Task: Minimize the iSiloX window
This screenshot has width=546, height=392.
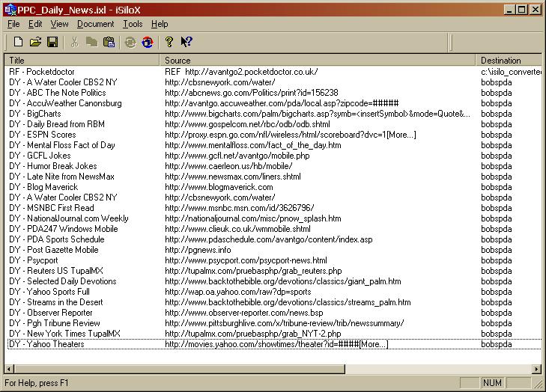Action: [509, 10]
